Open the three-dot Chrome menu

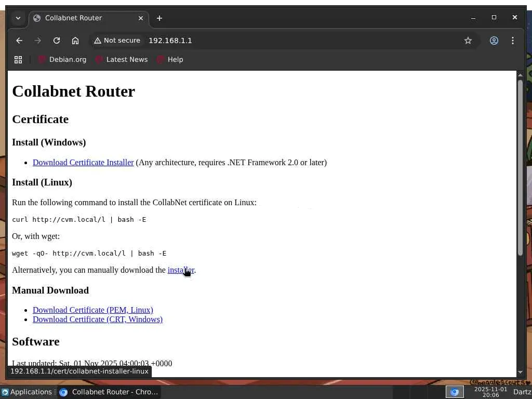click(513, 41)
